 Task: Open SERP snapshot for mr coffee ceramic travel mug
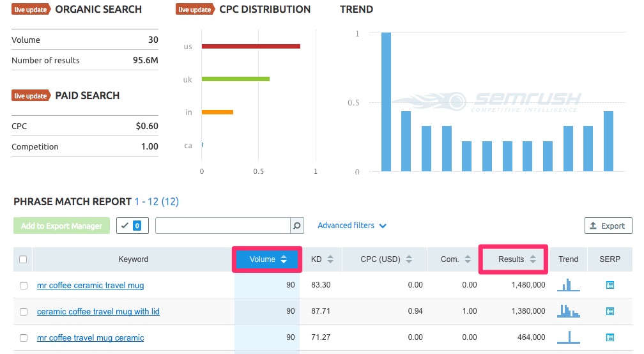coord(610,285)
